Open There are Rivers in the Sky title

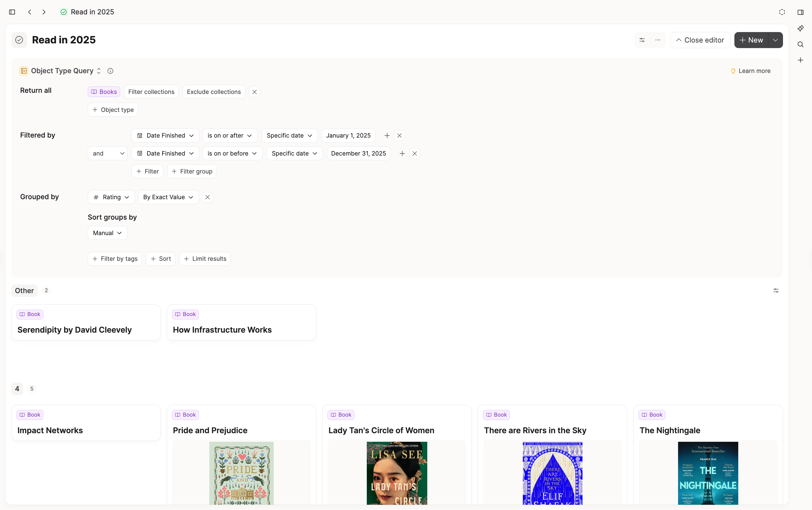[535, 430]
